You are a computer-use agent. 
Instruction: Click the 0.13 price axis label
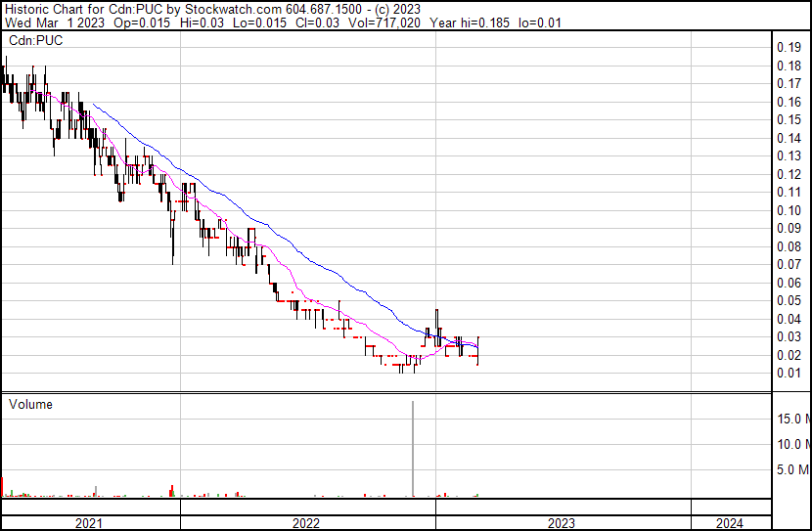pyautogui.click(x=789, y=155)
